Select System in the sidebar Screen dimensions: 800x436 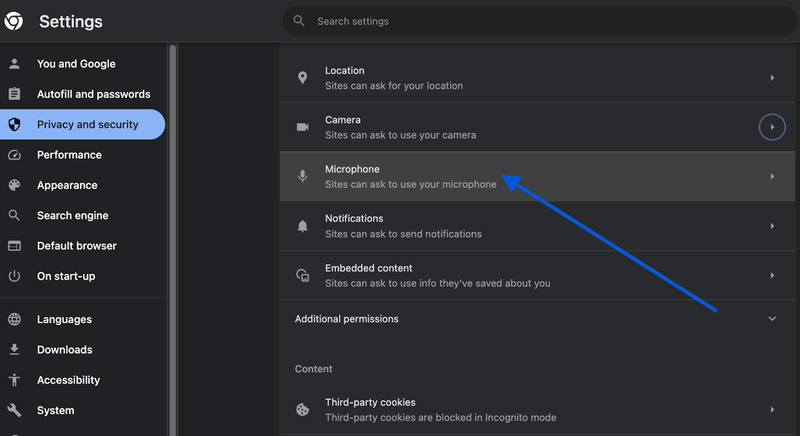(83, 410)
